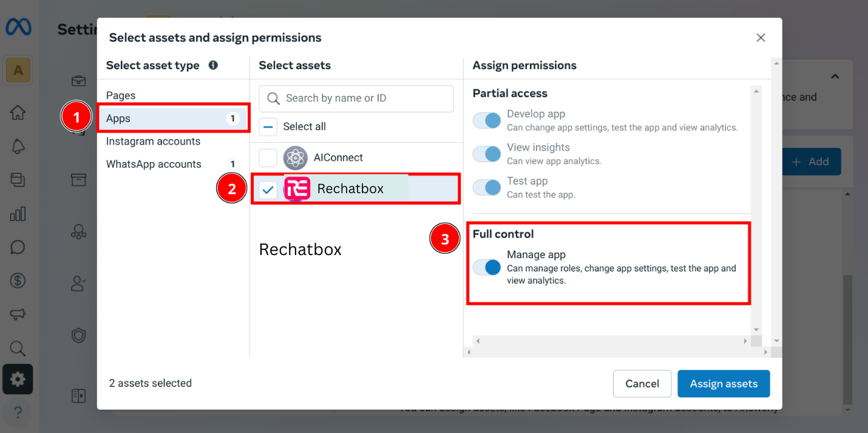Click the bar chart insights icon

point(18,214)
